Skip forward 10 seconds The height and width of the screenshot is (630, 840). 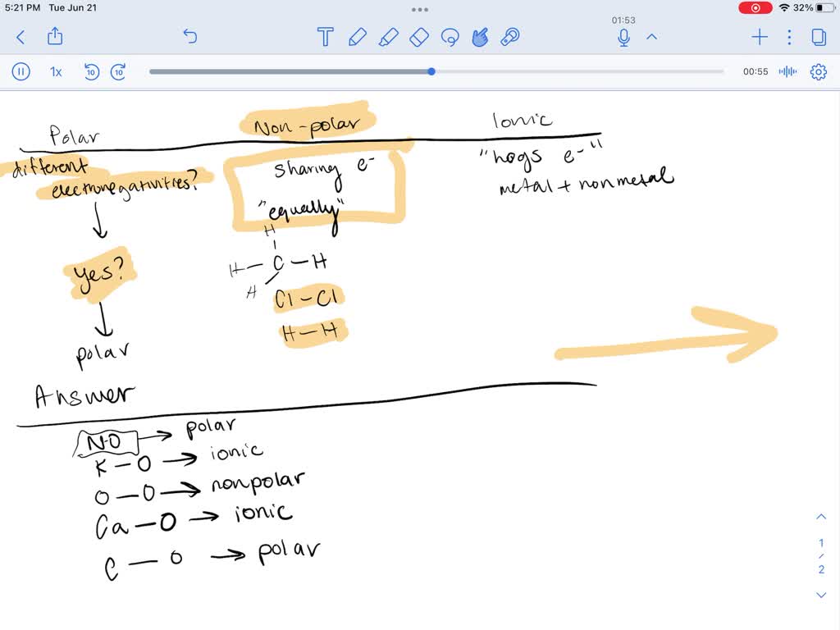point(118,72)
